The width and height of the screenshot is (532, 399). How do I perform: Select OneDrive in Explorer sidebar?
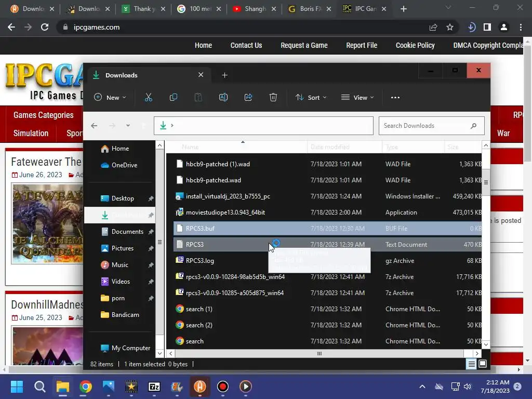pos(120,165)
